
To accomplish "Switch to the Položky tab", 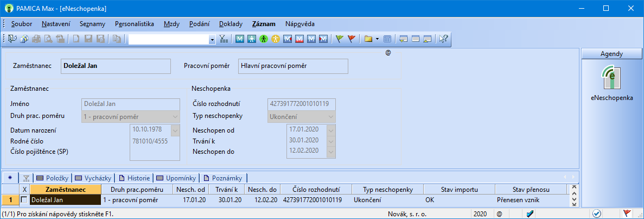I will click(53, 178).
